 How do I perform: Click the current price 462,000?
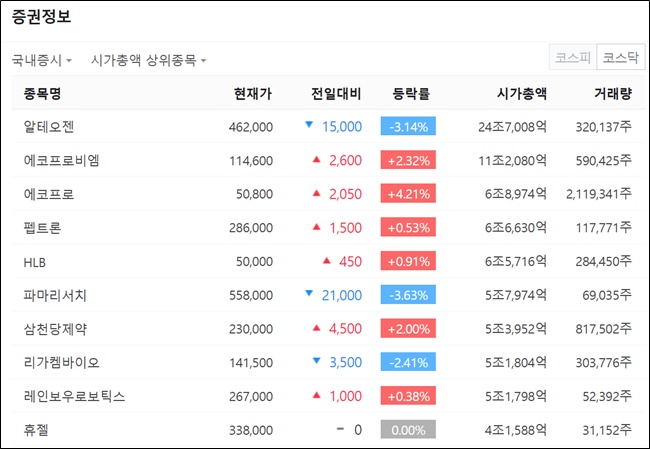(x=251, y=127)
